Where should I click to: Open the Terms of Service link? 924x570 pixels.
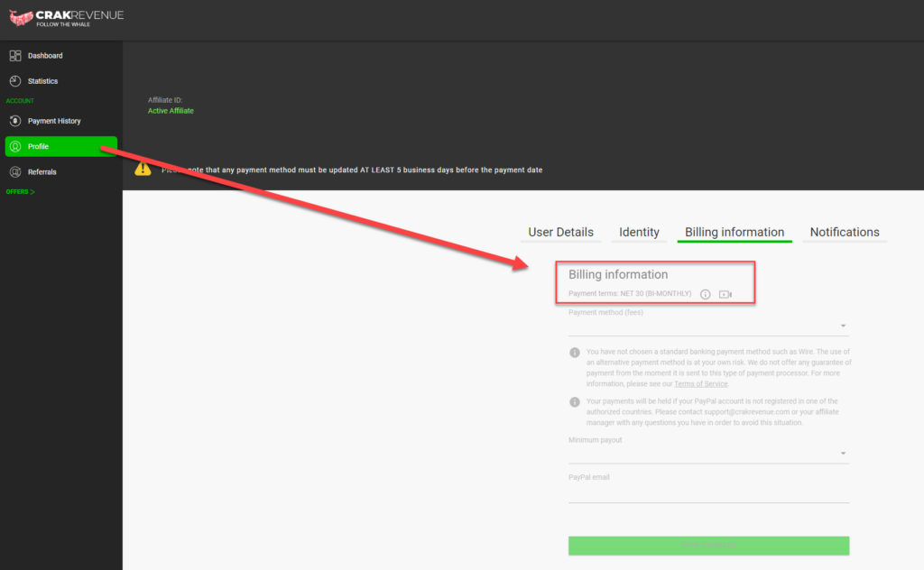(701, 382)
